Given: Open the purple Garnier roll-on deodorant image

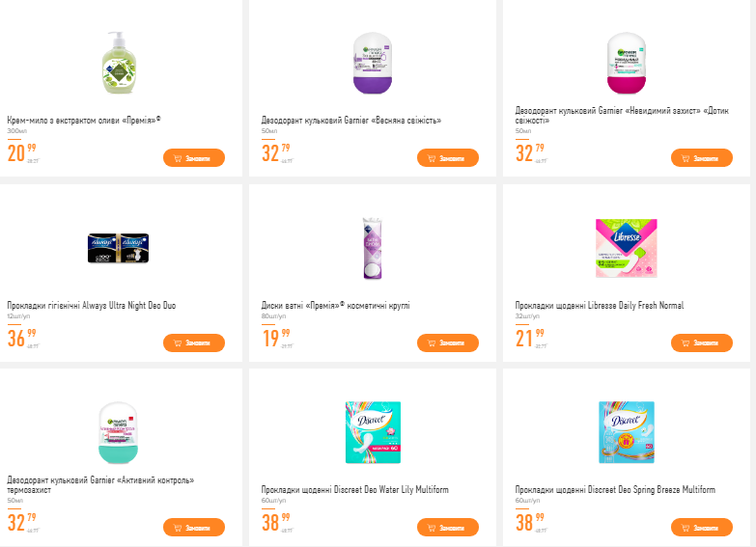Looking at the screenshot, I should [373, 64].
